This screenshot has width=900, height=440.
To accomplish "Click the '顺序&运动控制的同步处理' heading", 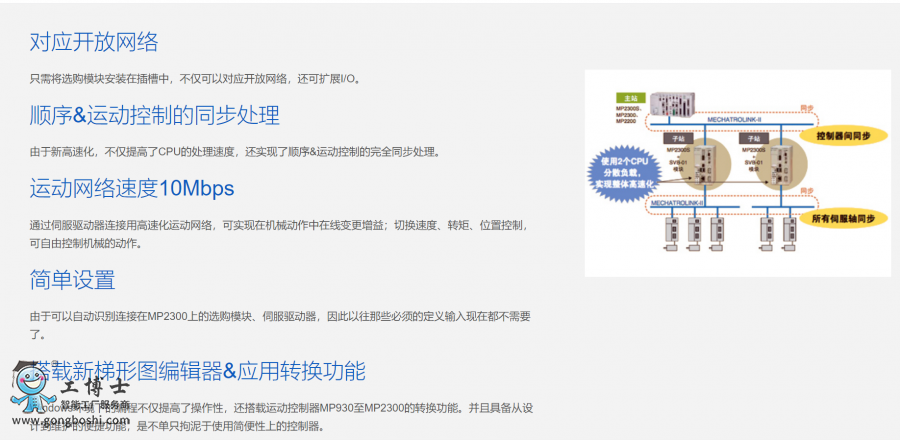I will (x=154, y=115).
